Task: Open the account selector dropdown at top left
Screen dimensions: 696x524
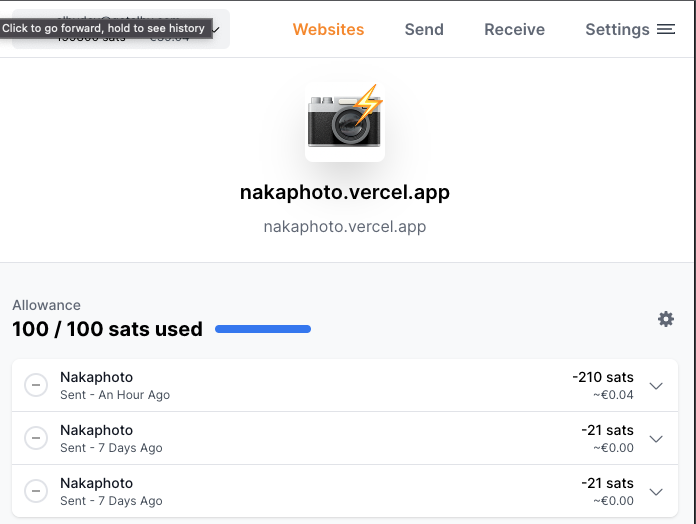Action: tap(216, 30)
